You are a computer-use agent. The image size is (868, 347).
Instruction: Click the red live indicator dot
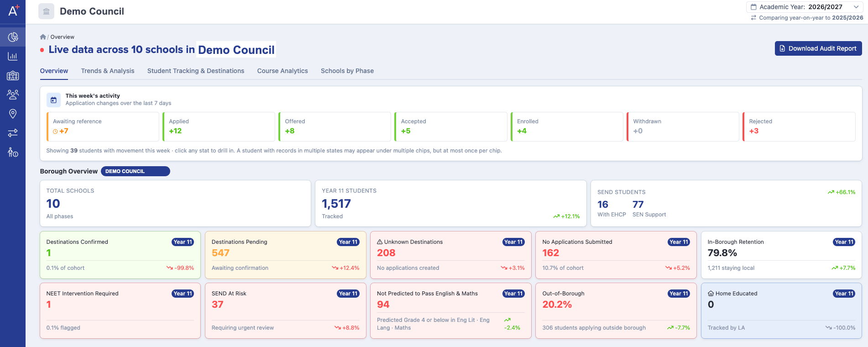coord(42,50)
